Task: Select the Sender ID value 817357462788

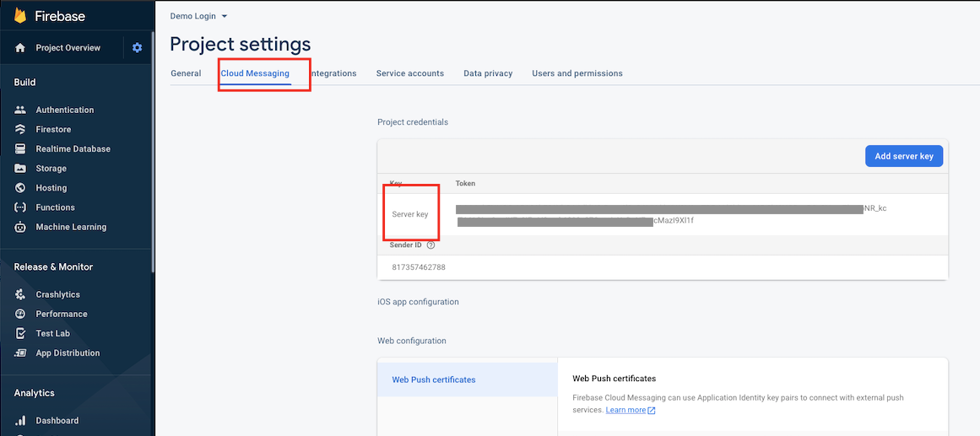Action: [419, 267]
